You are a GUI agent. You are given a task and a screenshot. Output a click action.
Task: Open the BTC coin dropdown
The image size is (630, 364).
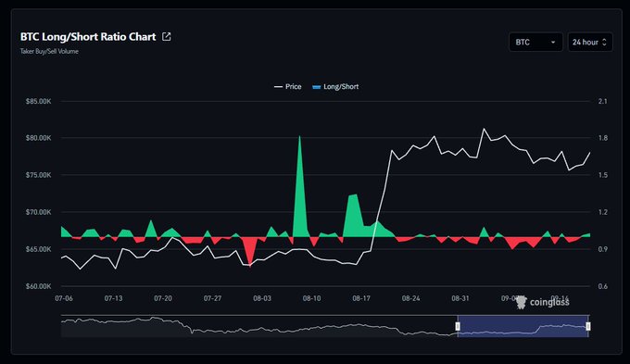coord(535,43)
